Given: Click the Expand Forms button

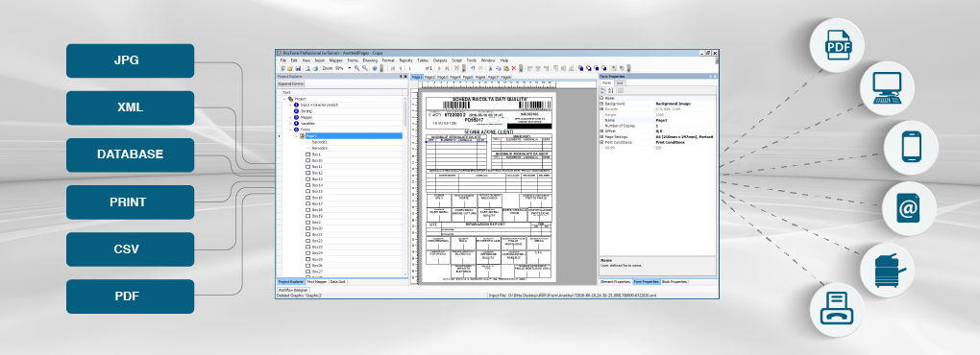Looking at the screenshot, I should [x=290, y=83].
